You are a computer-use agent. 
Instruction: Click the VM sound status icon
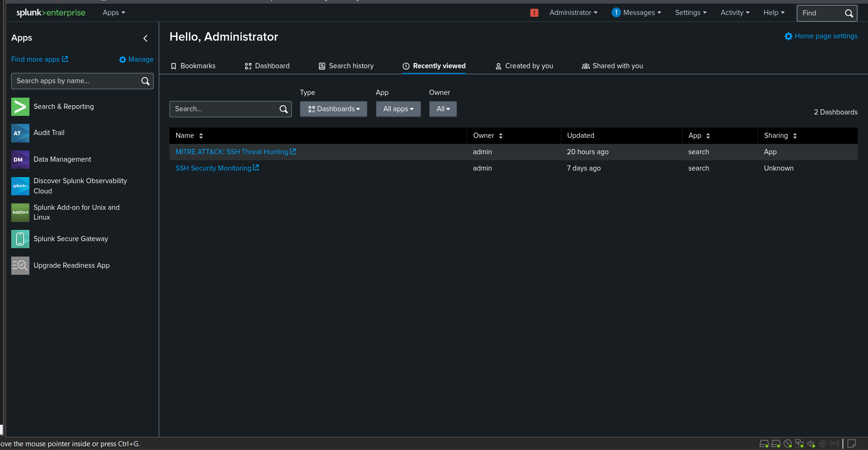(811, 443)
